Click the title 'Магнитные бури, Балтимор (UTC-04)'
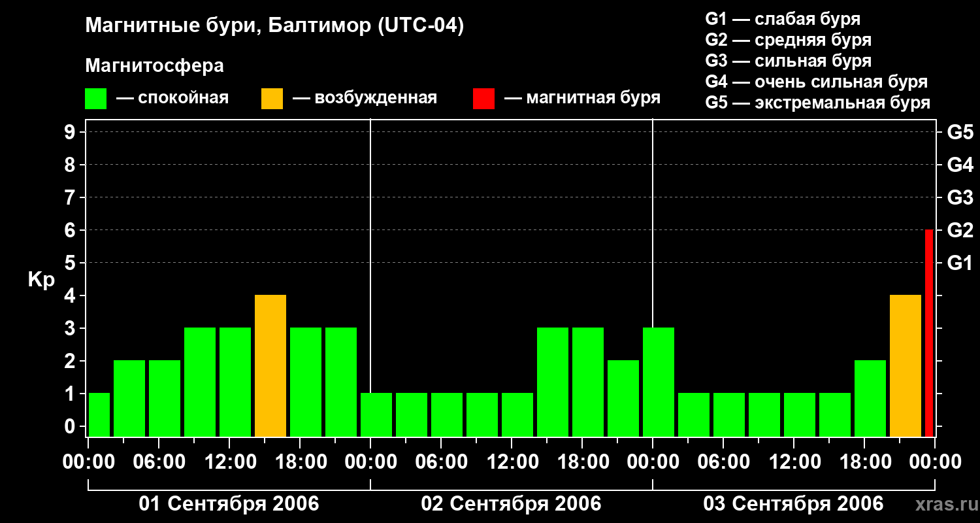 [274, 27]
